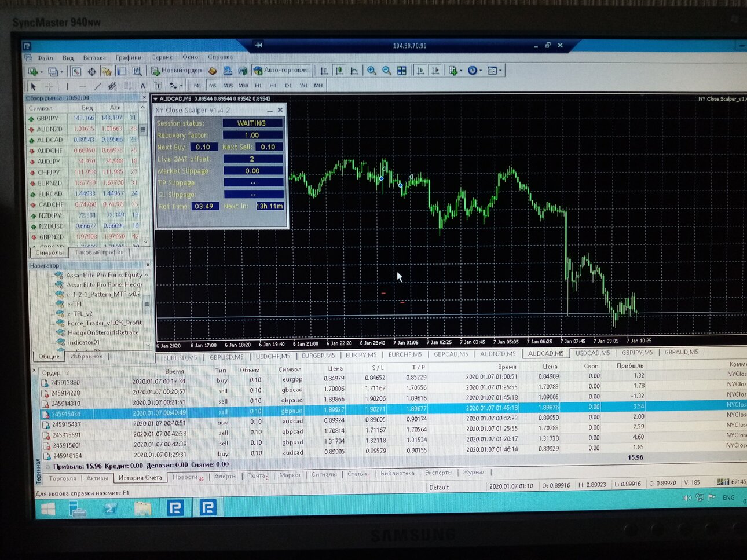
Task: Switch timeframe to H1
Action: point(258,86)
